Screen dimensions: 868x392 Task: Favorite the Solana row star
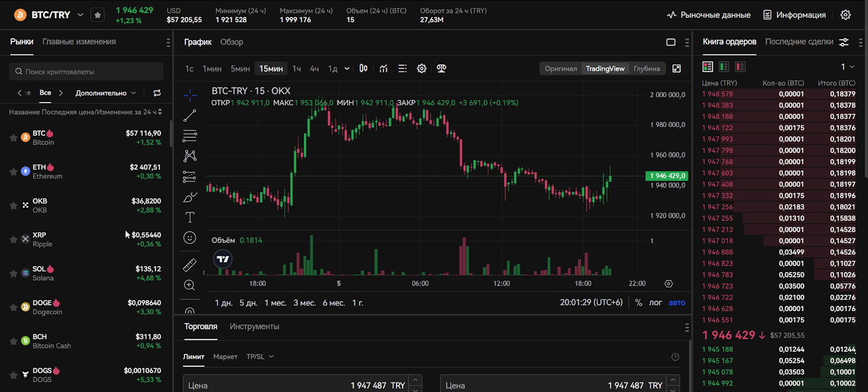pyautogui.click(x=14, y=273)
